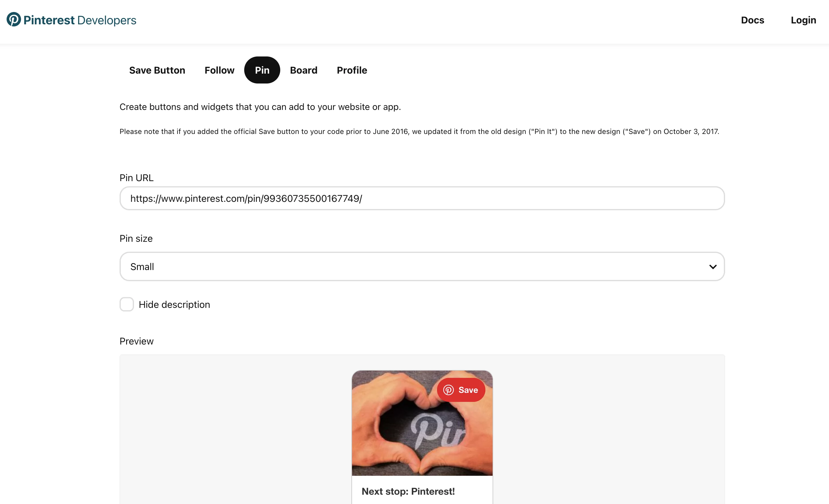Click the Docs navigation link
The width and height of the screenshot is (829, 504).
pyautogui.click(x=753, y=20)
